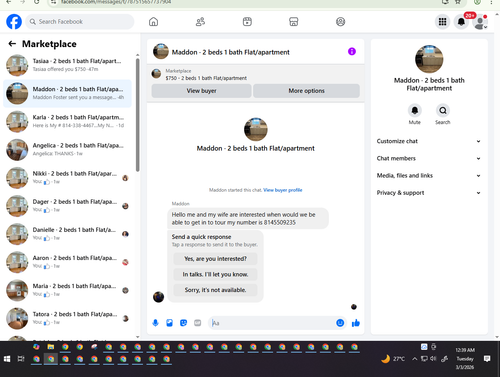
Task: Expand the Chat members section
Action: [x=429, y=158]
